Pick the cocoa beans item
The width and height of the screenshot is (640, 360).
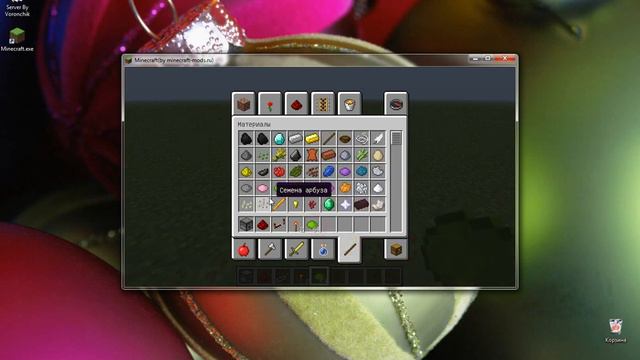coord(312,171)
